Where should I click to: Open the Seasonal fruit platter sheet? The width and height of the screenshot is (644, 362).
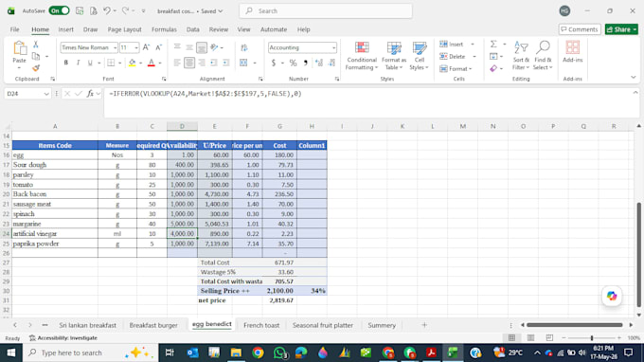(x=323, y=325)
